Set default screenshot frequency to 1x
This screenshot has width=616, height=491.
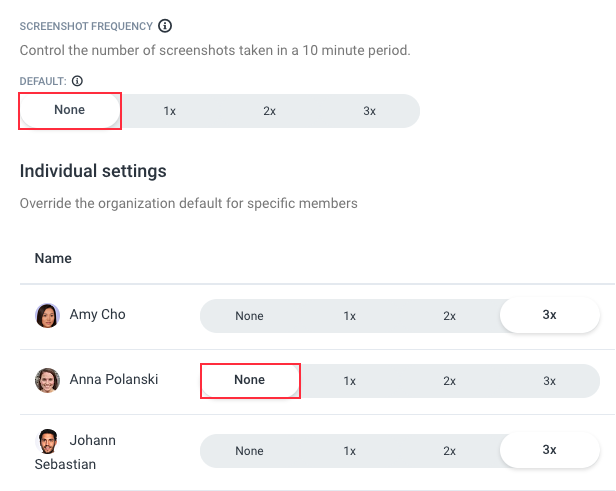point(170,111)
